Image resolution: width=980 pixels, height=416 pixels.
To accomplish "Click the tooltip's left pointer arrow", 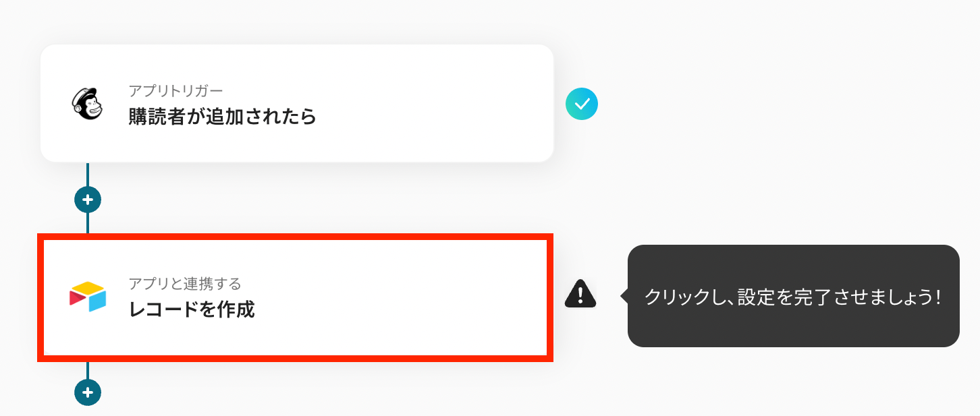I will pyautogui.click(x=624, y=296).
